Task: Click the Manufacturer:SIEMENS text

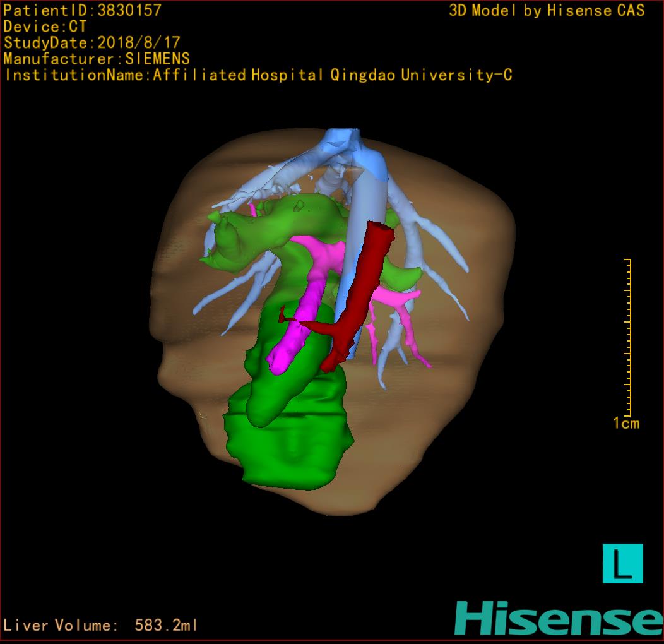Action: [97, 59]
